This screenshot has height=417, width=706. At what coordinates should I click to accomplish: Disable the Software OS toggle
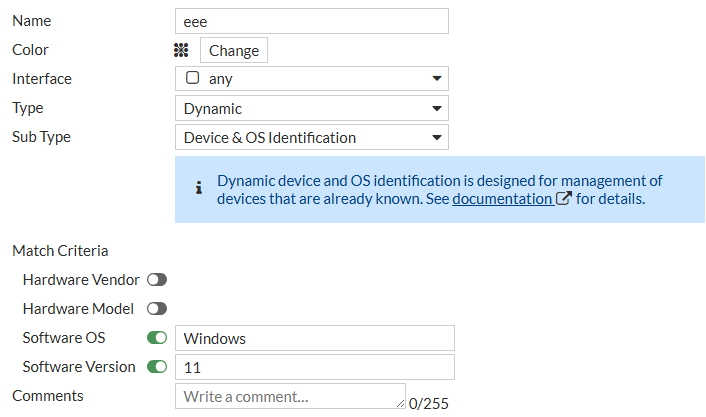click(157, 338)
